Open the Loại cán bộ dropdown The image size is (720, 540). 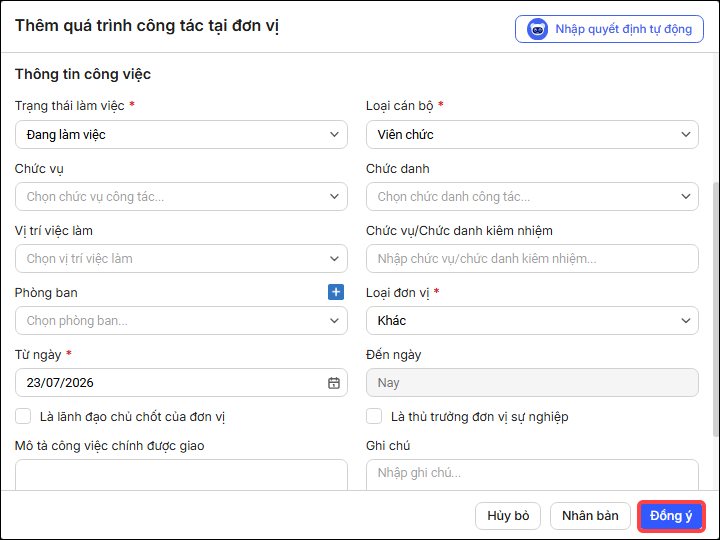click(x=532, y=135)
